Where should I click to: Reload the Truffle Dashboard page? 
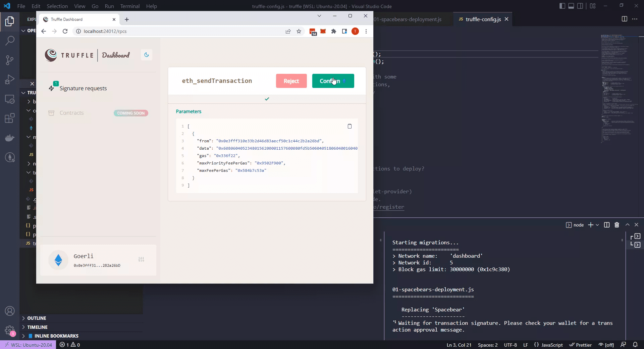[65, 31]
